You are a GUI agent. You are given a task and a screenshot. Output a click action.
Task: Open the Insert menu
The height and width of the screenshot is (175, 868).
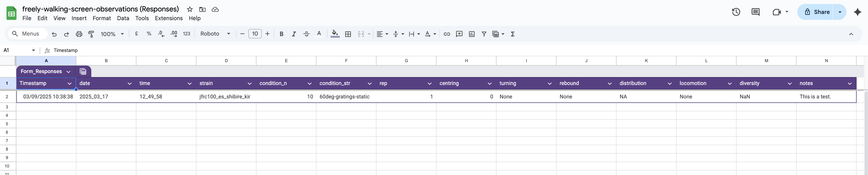pyautogui.click(x=79, y=18)
